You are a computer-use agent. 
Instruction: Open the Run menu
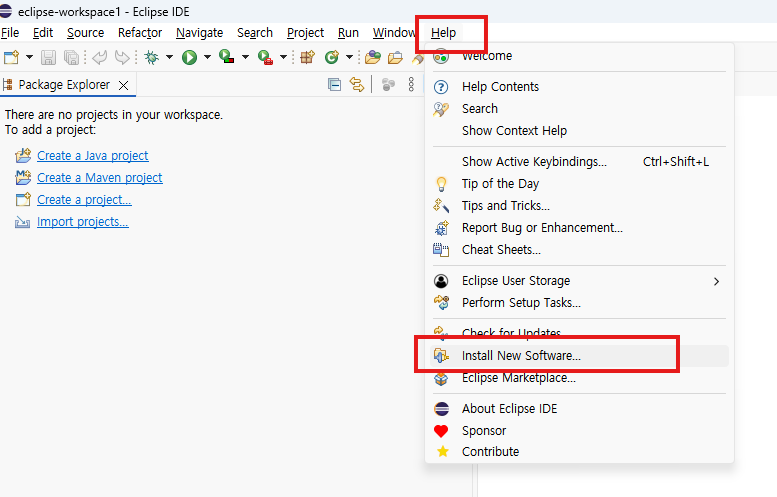(348, 33)
